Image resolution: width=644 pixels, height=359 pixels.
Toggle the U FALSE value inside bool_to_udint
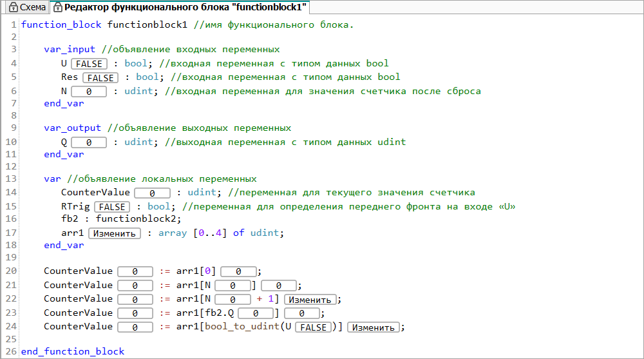(x=312, y=327)
